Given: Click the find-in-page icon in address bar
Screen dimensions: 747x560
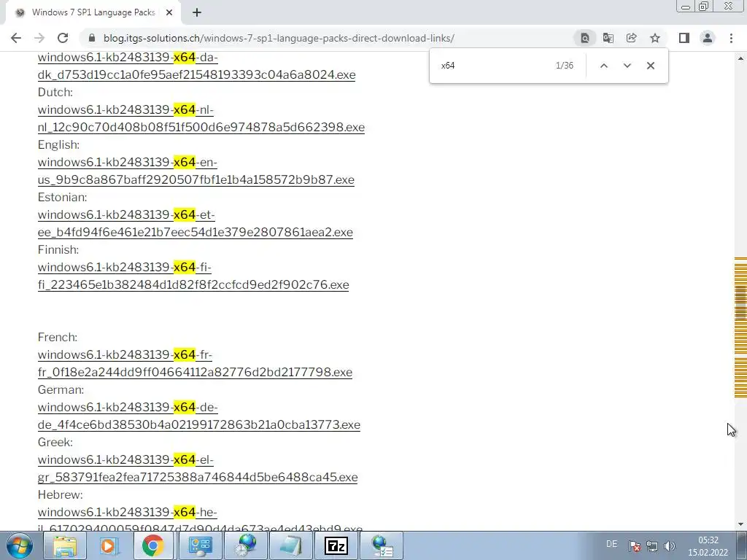Looking at the screenshot, I should pyautogui.click(x=585, y=38).
